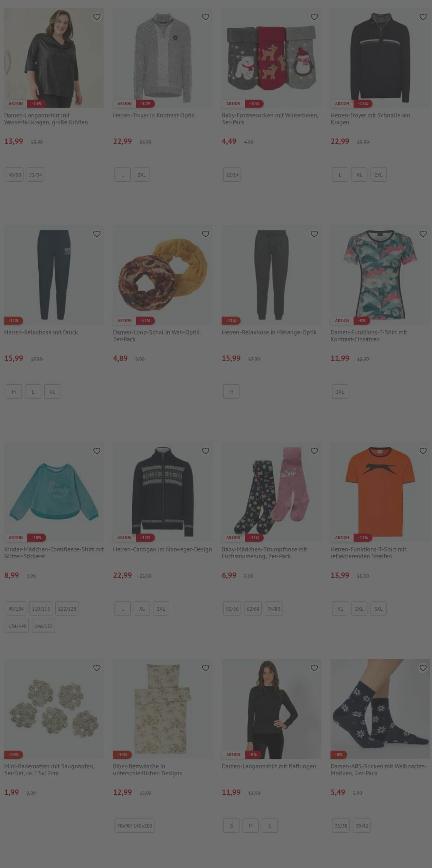The image size is (432, 868).
Task: View the Mini-Badematten product image
Action: point(54,709)
